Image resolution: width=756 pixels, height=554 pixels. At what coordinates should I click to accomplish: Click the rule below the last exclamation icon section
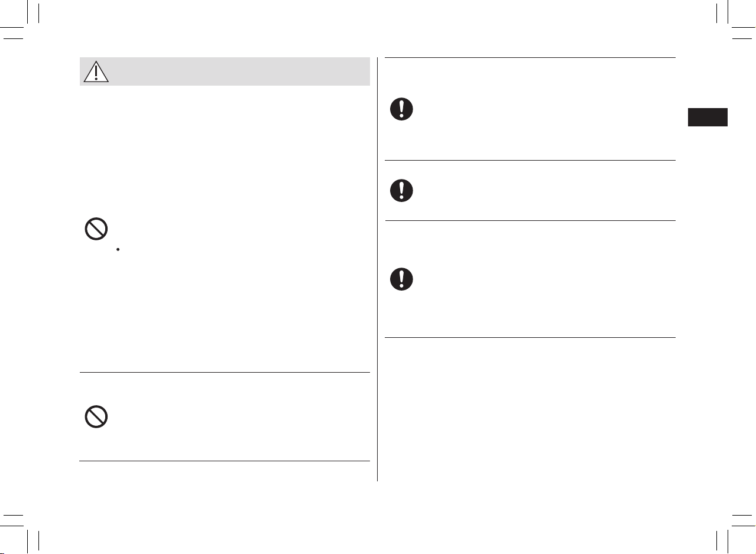[530, 337]
